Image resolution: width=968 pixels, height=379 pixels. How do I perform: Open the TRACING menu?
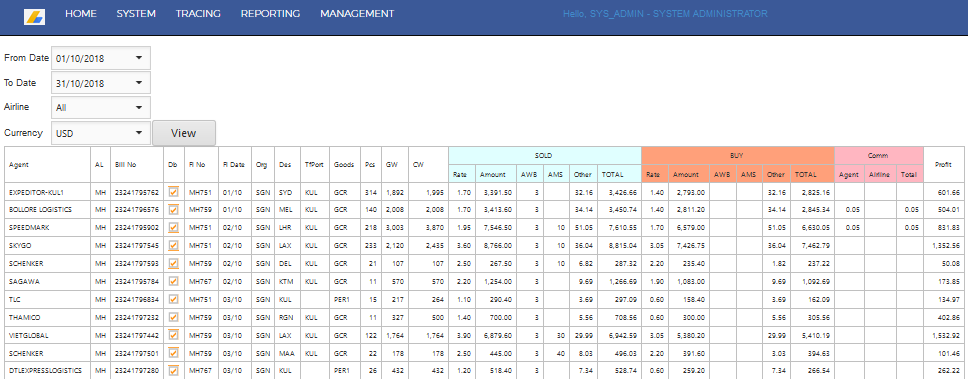[x=198, y=14]
